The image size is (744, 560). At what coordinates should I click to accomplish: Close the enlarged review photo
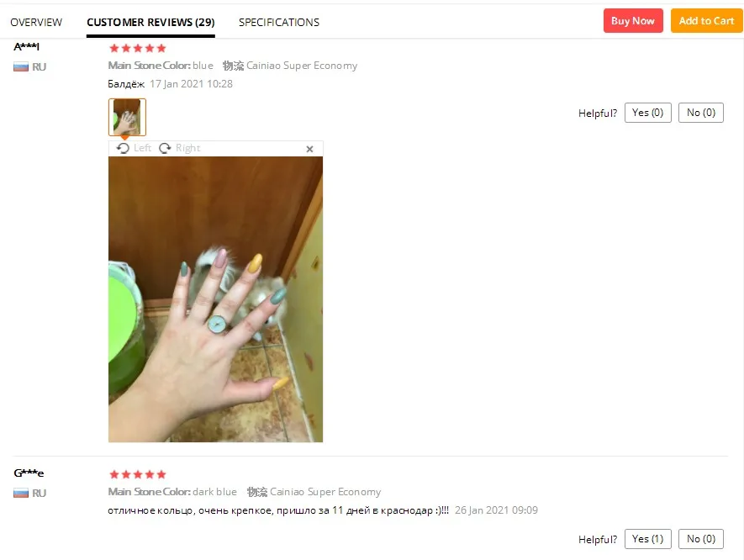point(310,149)
